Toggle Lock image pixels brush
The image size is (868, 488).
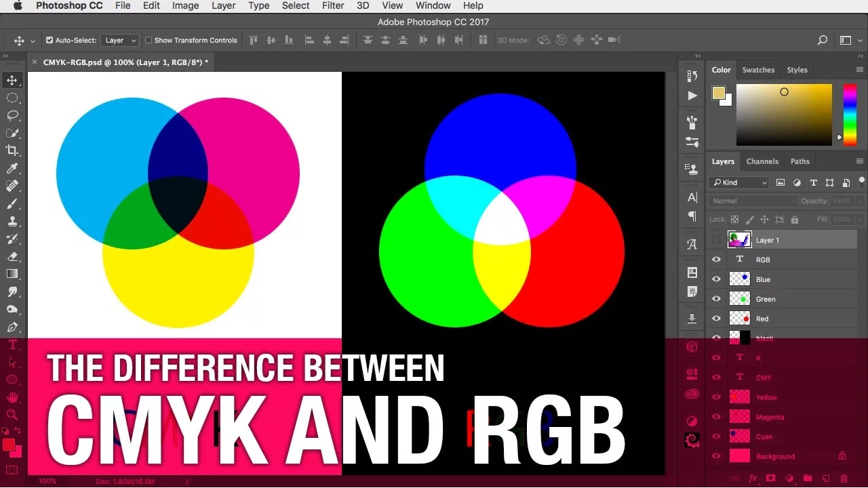click(749, 220)
